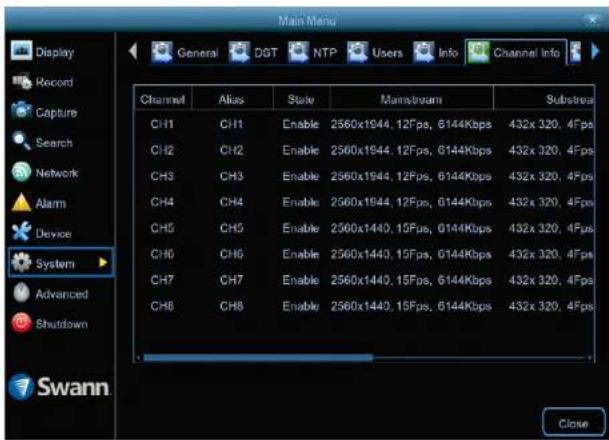The width and height of the screenshot is (609, 440).
Task: Select CH2 in the Channel column
Action: pos(162,150)
